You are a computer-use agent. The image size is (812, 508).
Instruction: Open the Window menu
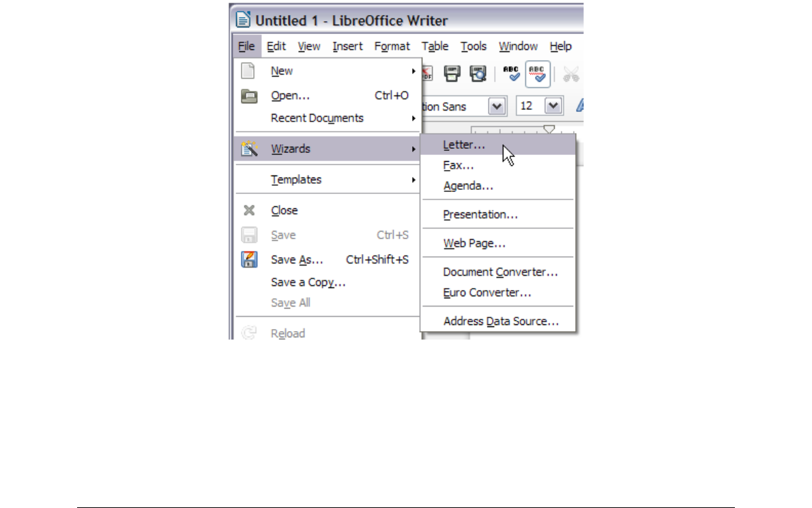tap(518, 46)
